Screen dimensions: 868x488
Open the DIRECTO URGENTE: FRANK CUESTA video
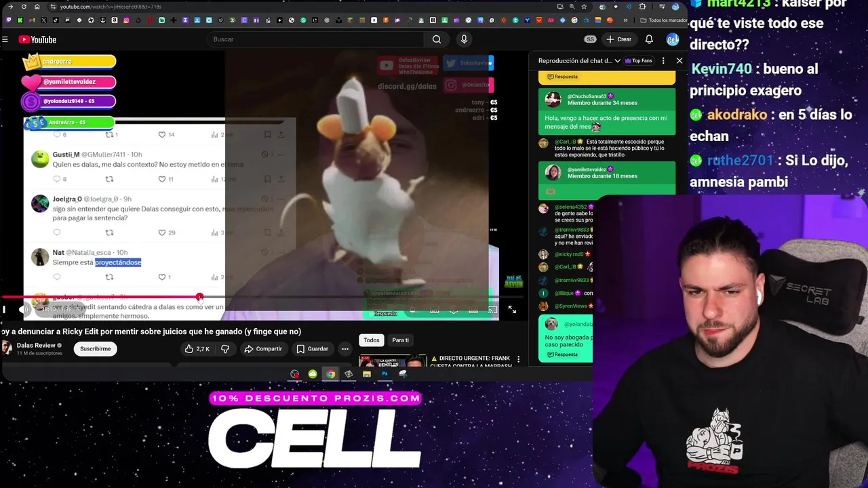point(471,361)
